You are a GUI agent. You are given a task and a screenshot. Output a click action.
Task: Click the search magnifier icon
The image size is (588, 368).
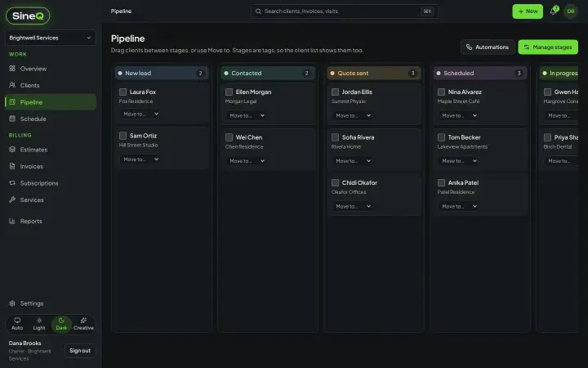258,11
